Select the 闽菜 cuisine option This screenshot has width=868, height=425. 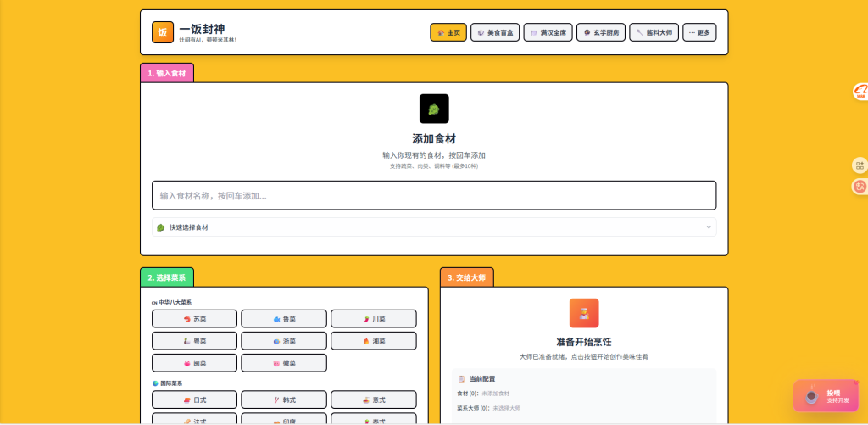[x=194, y=363]
